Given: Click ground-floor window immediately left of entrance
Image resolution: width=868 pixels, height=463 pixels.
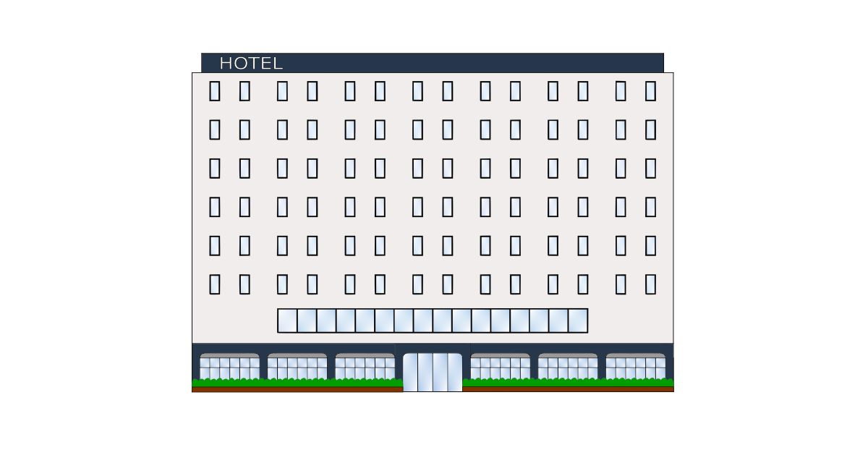Looking at the screenshot, I should (365, 367).
